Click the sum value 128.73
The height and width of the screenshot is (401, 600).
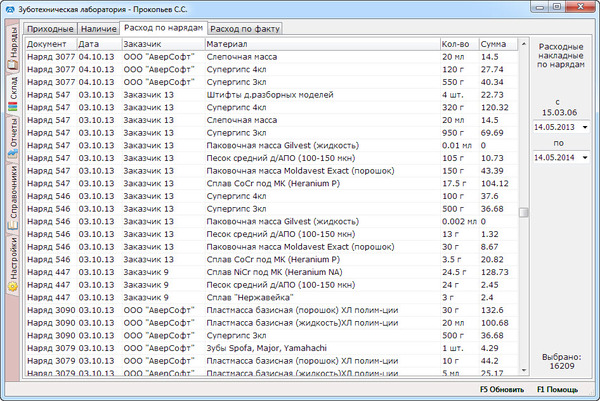click(x=495, y=272)
